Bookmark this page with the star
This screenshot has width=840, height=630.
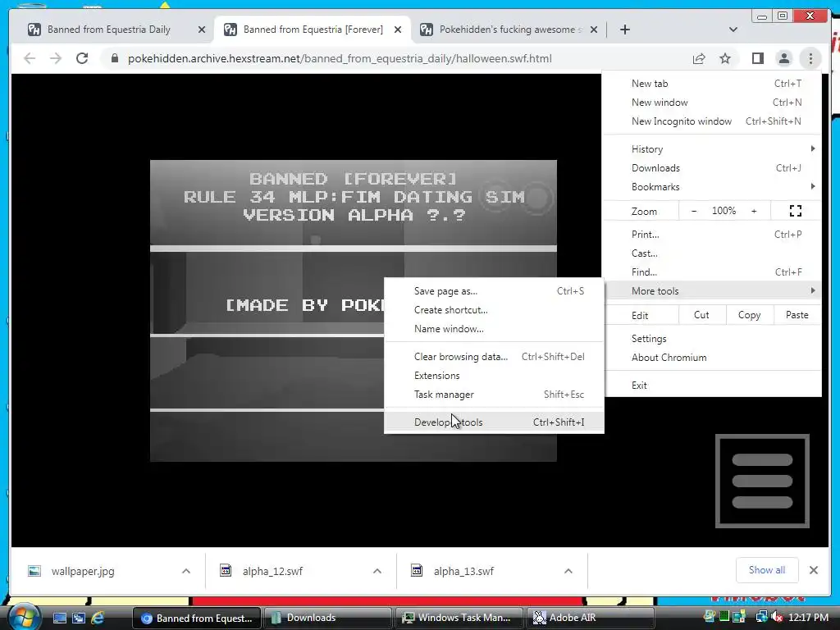[725, 58]
